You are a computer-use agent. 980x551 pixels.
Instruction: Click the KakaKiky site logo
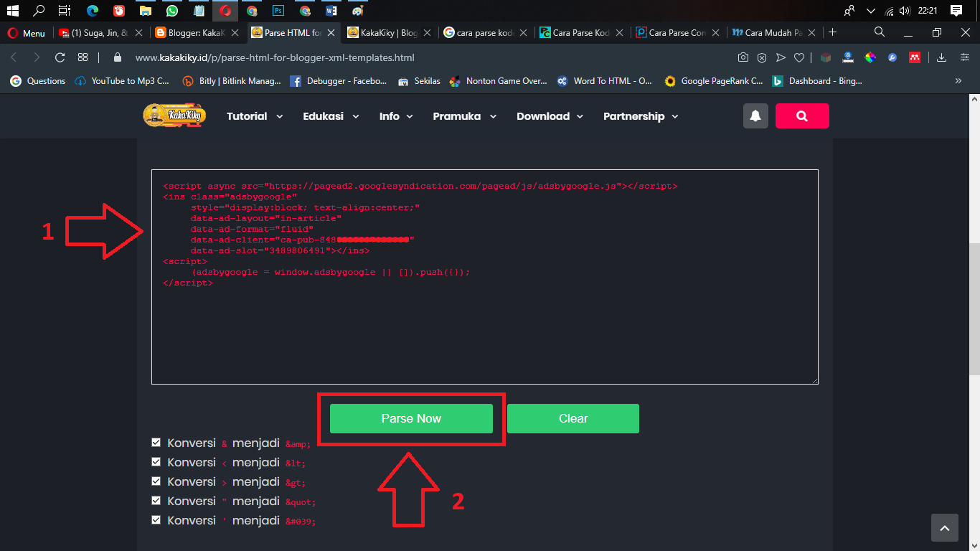tap(174, 116)
